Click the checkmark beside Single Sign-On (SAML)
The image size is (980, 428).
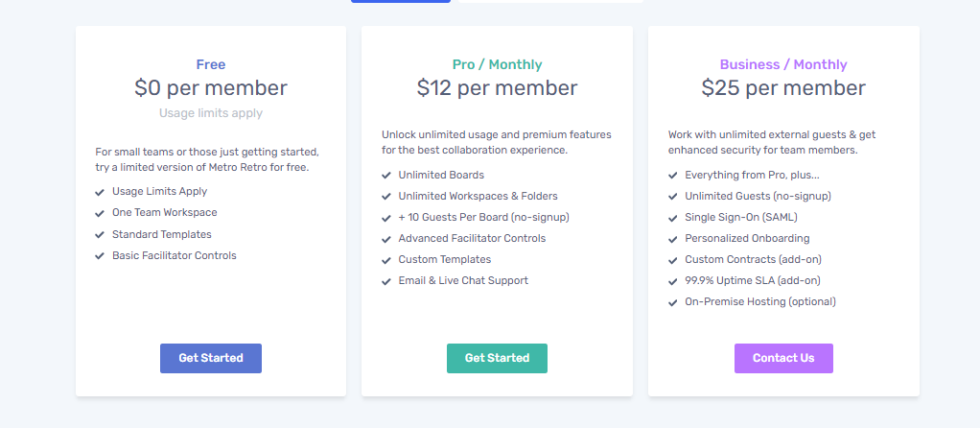(673, 218)
